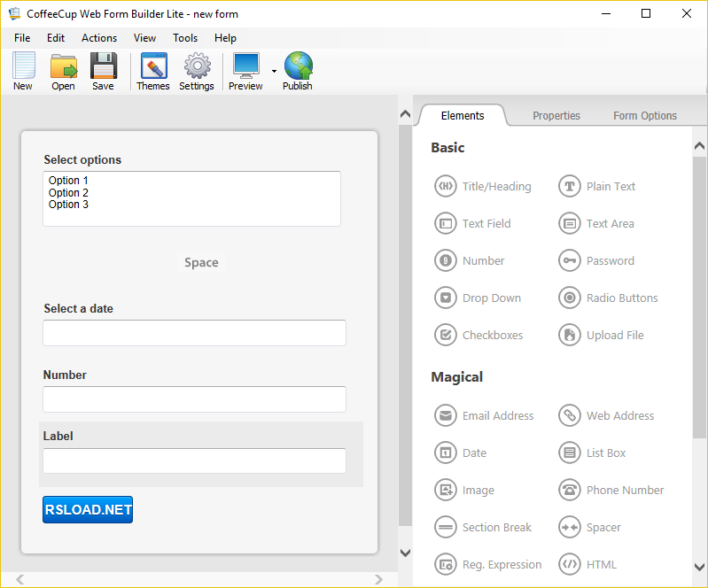Image resolution: width=708 pixels, height=588 pixels.
Task: Click the 'Label' field heading
Action: coord(58,436)
